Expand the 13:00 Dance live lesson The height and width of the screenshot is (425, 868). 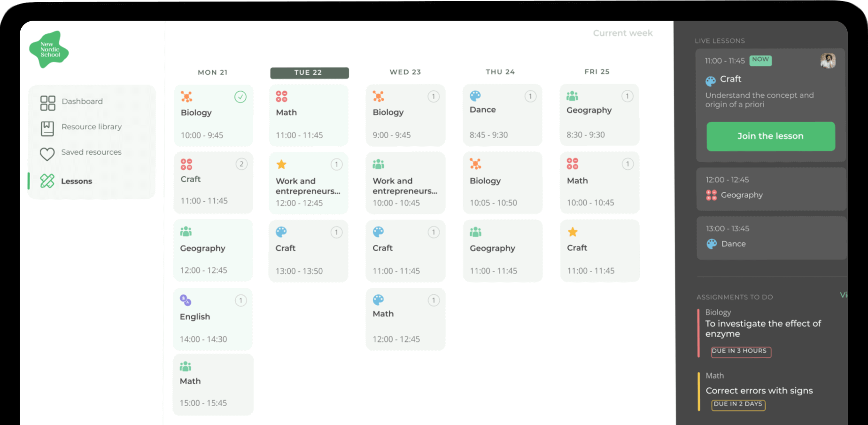(770, 237)
